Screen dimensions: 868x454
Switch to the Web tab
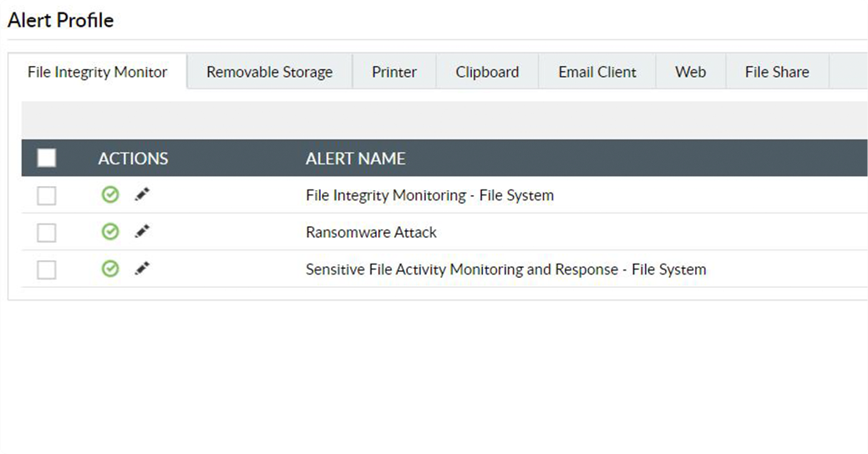(x=690, y=72)
